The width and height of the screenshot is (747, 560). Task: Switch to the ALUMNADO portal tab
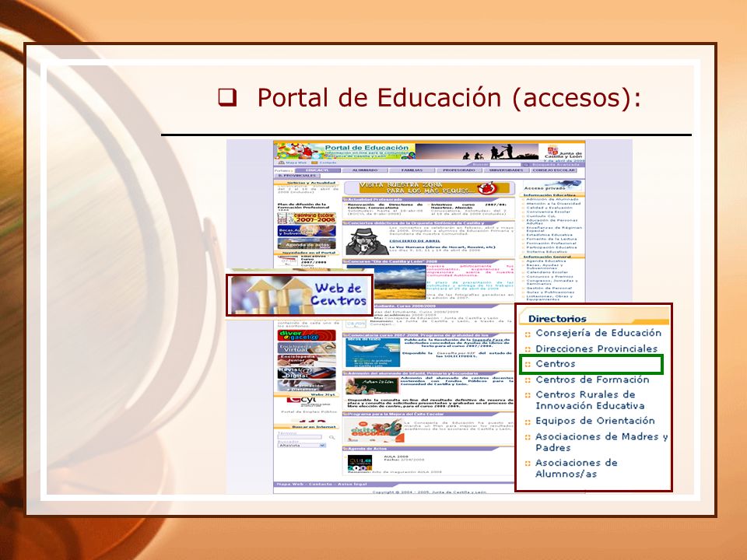click(x=365, y=170)
